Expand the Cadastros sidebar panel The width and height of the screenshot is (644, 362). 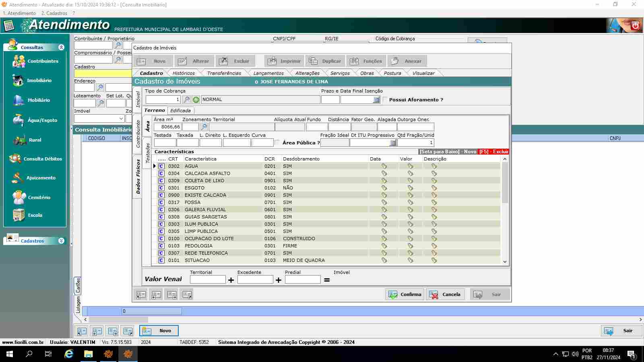click(61, 241)
